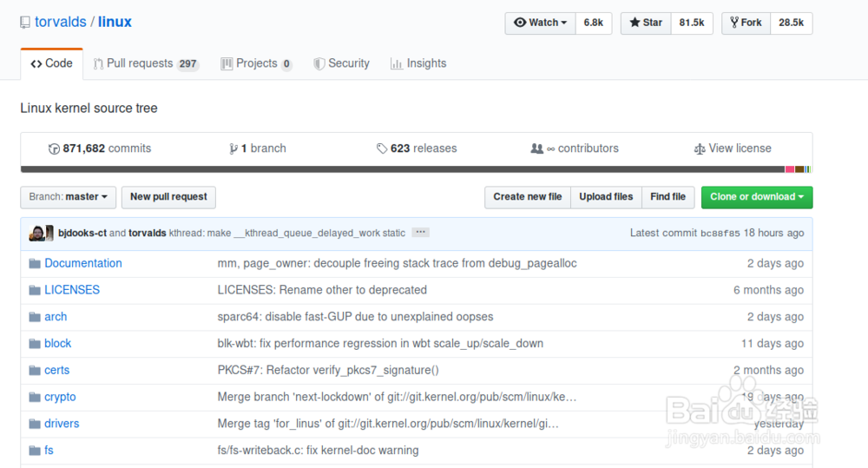868x468 pixels.
Task: Open the blk-wbt performance regression commit message
Action: tap(380, 343)
